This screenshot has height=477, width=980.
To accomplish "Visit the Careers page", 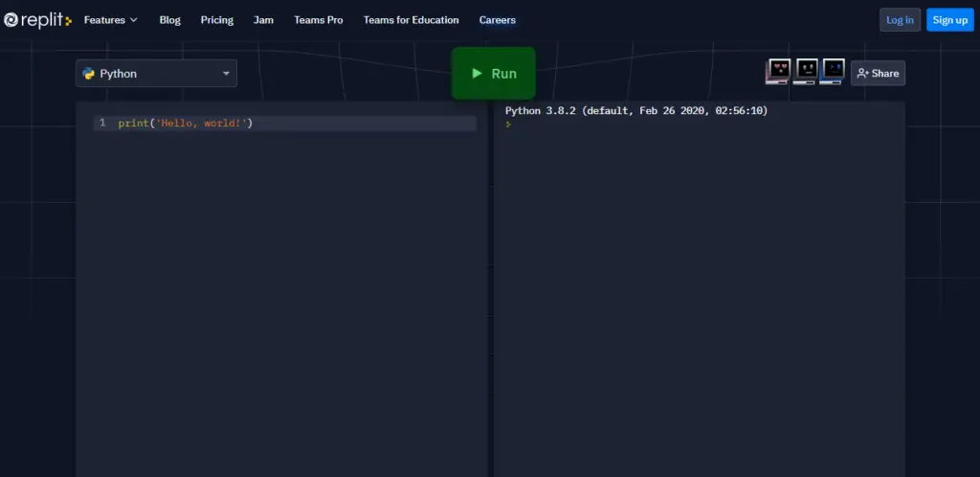I will point(498,20).
